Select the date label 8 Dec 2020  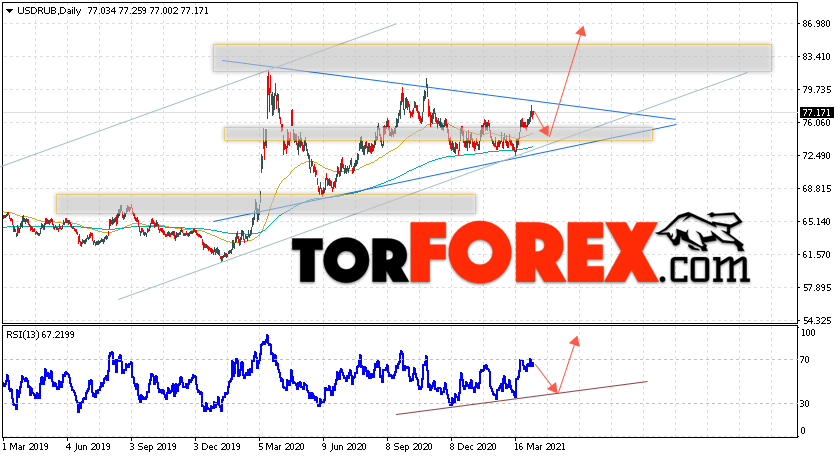[473, 447]
